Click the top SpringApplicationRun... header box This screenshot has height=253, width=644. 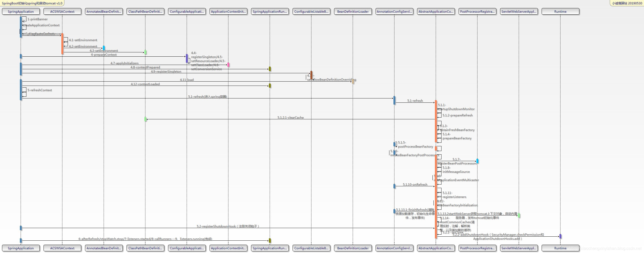click(x=270, y=12)
